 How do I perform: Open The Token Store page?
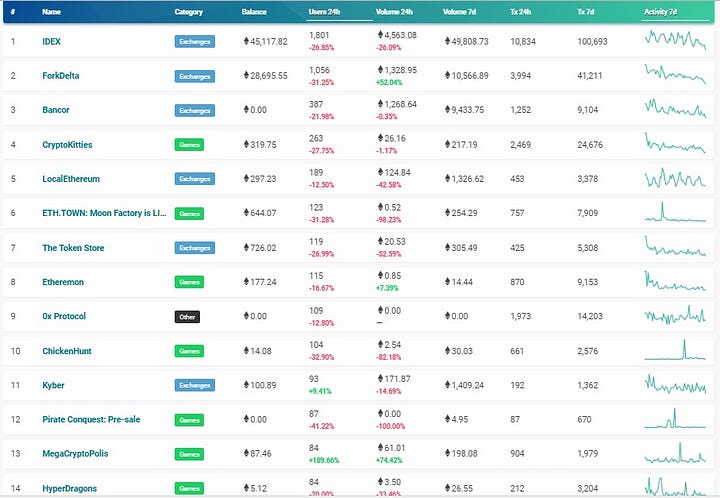coord(73,248)
